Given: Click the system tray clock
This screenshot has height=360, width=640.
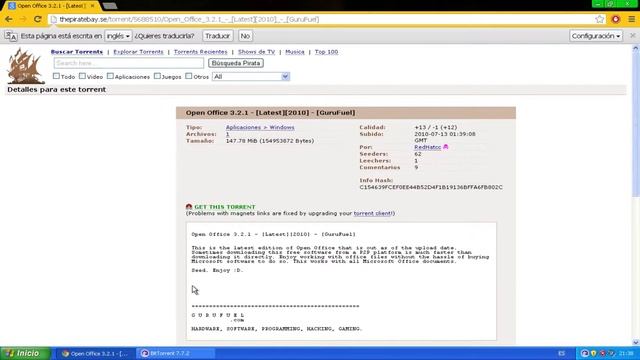Looking at the screenshot, I should (x=626, y=353).
